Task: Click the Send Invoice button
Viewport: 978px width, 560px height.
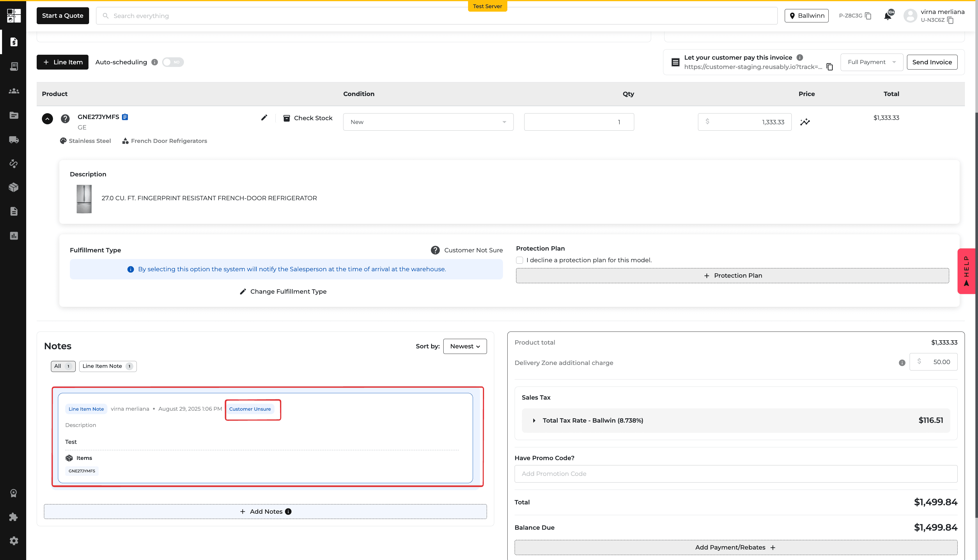Action: pyautogui.click(x=932, y=62)
